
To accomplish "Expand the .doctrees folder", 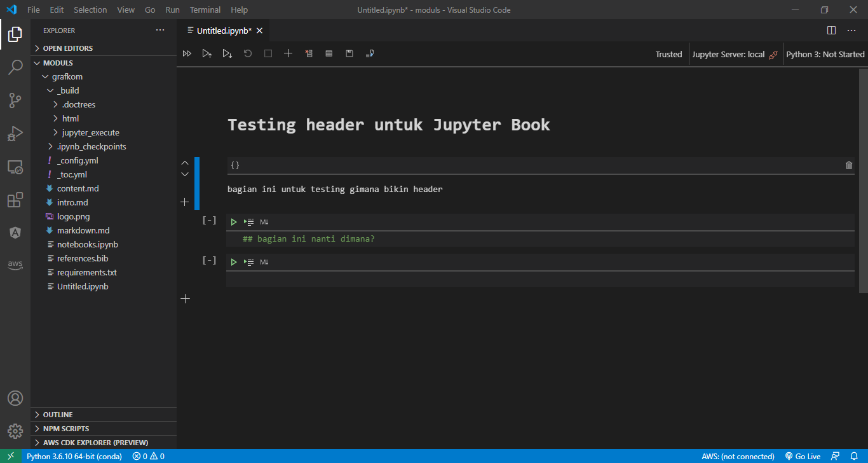I will point(104,105).
